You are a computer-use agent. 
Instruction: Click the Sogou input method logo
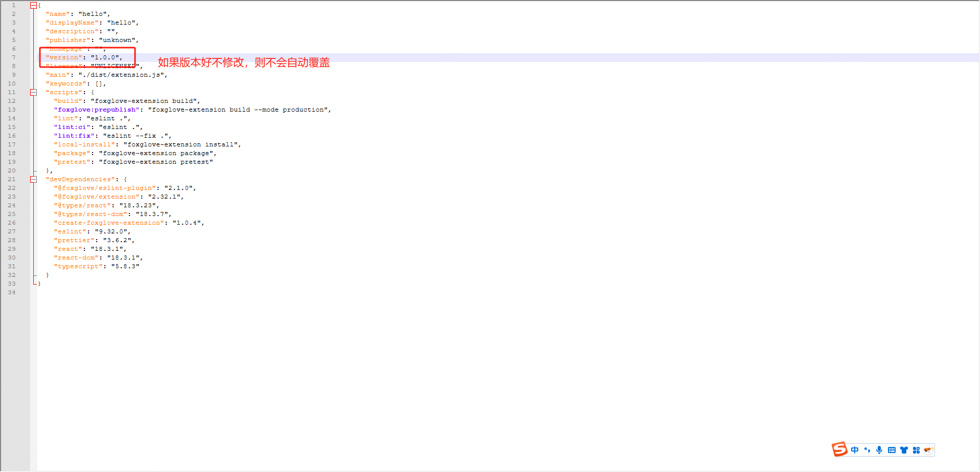click(x=839, y=449)
